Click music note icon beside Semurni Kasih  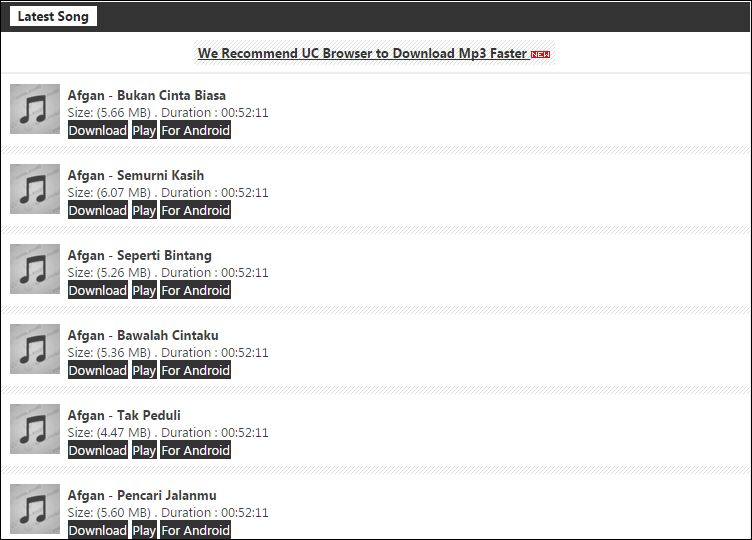click(35, 189)
